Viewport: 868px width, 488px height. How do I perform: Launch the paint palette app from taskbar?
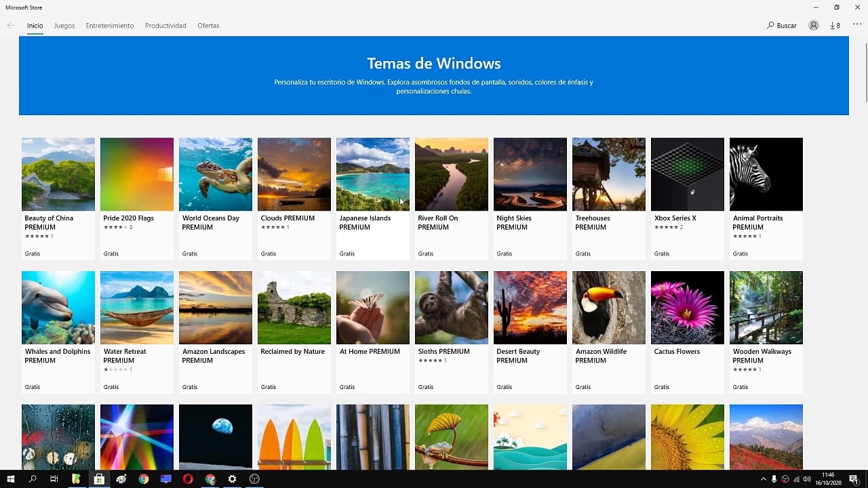(x=121, y=479)
